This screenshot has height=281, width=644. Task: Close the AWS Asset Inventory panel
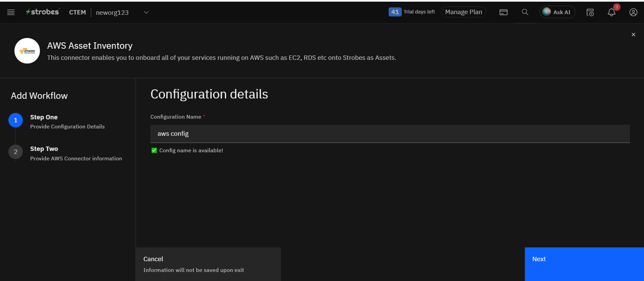coord(633,35)
